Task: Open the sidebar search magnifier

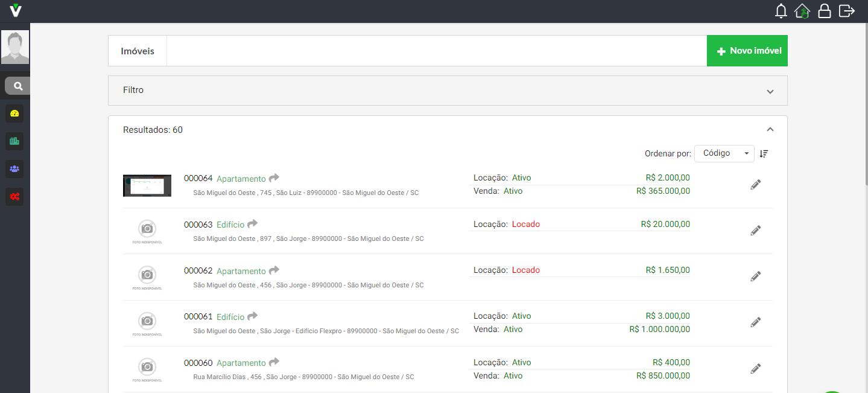Action: click(x=18, y=86)
